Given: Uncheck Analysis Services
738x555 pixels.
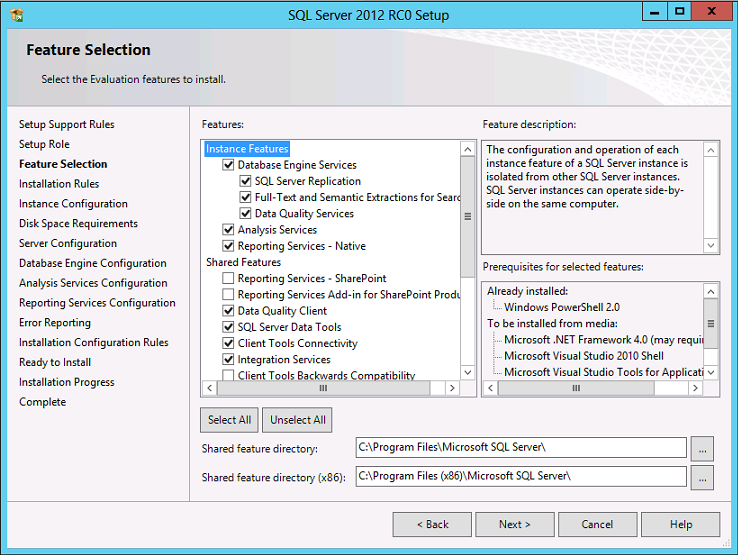Looking at the screenshot, I should pos(228,230).
